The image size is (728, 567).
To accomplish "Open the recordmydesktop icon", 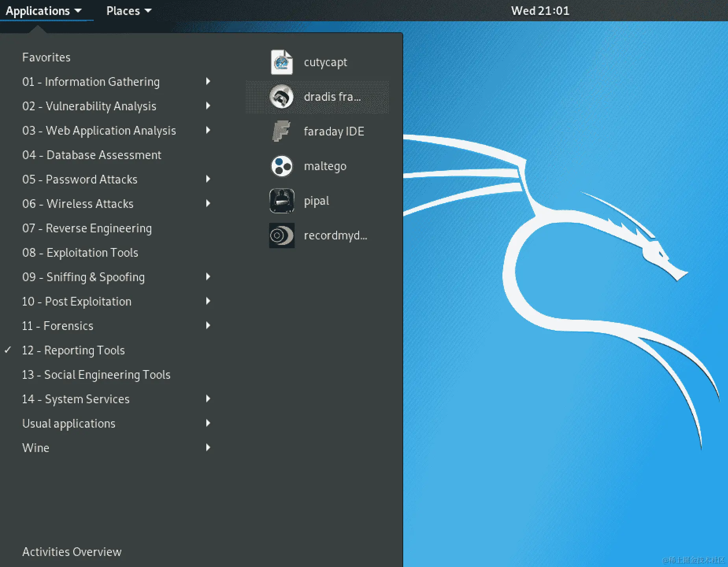I will [x=282, y=235].
